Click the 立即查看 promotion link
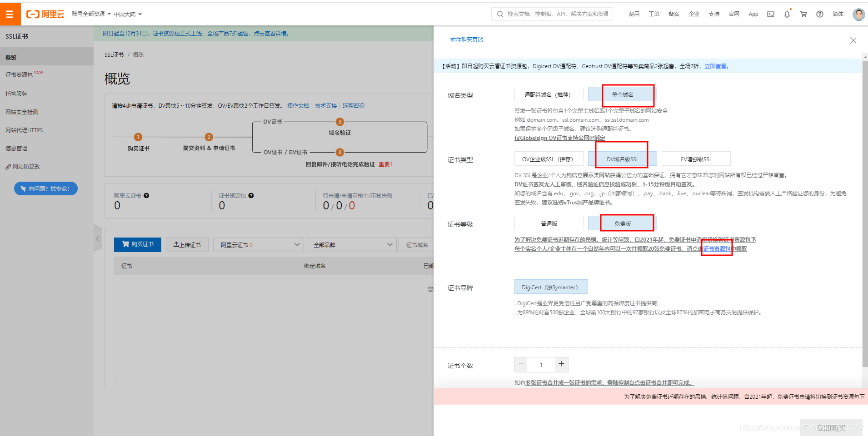 [x=717, y=66]
